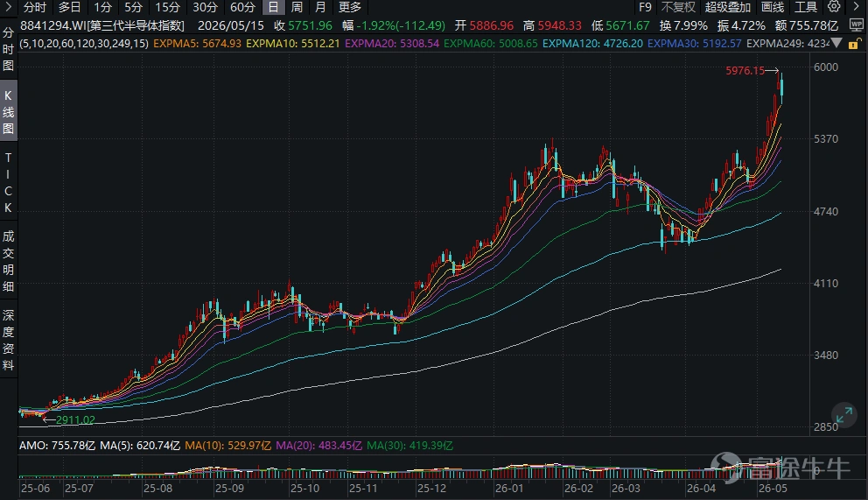The height and width of the screenshot is (500, 868).
Task: Toggle the yellow padlock lock icon
Action: pos(854,44)
